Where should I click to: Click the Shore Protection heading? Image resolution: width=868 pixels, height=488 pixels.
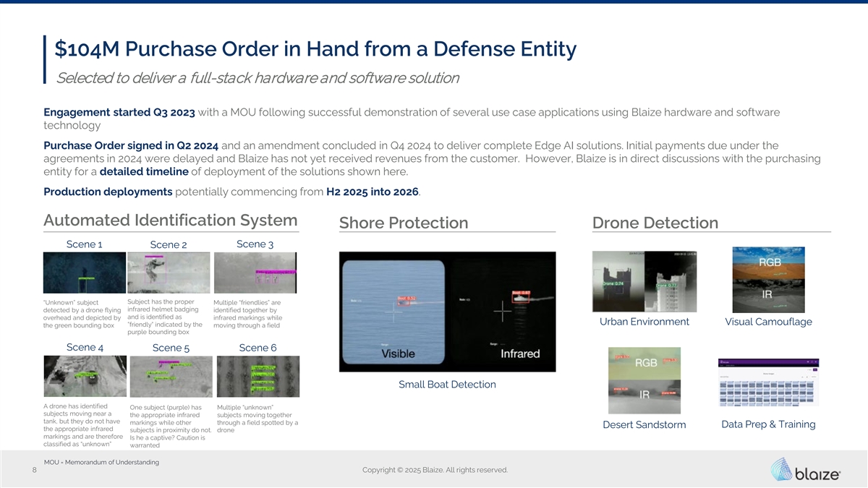click(x=403, y=223)
